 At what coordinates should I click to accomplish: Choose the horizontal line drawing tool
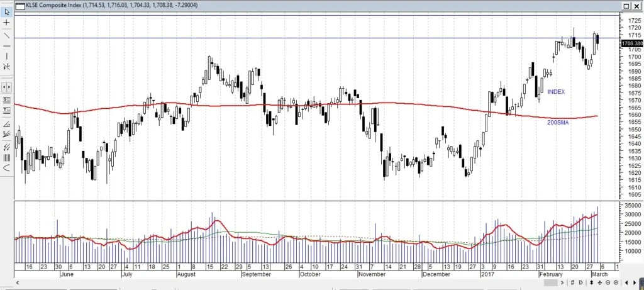6,46
